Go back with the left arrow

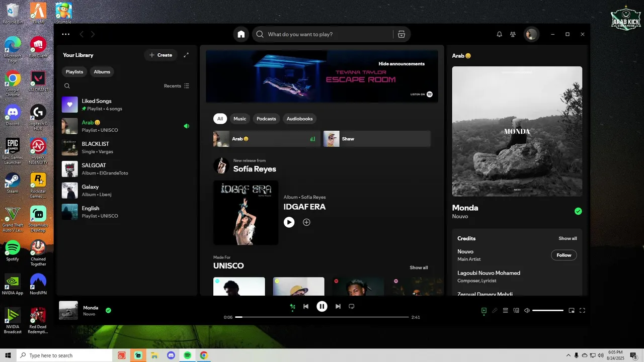[x=81, y=34]
